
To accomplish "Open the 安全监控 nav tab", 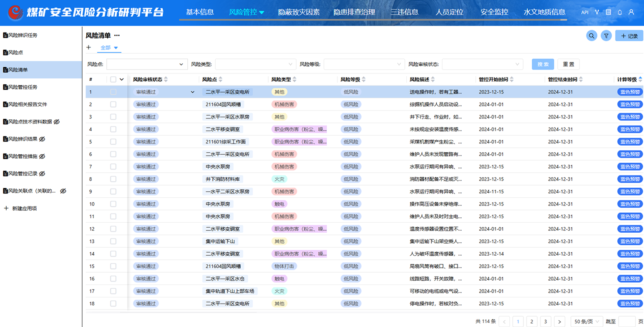I will point(494,13).
